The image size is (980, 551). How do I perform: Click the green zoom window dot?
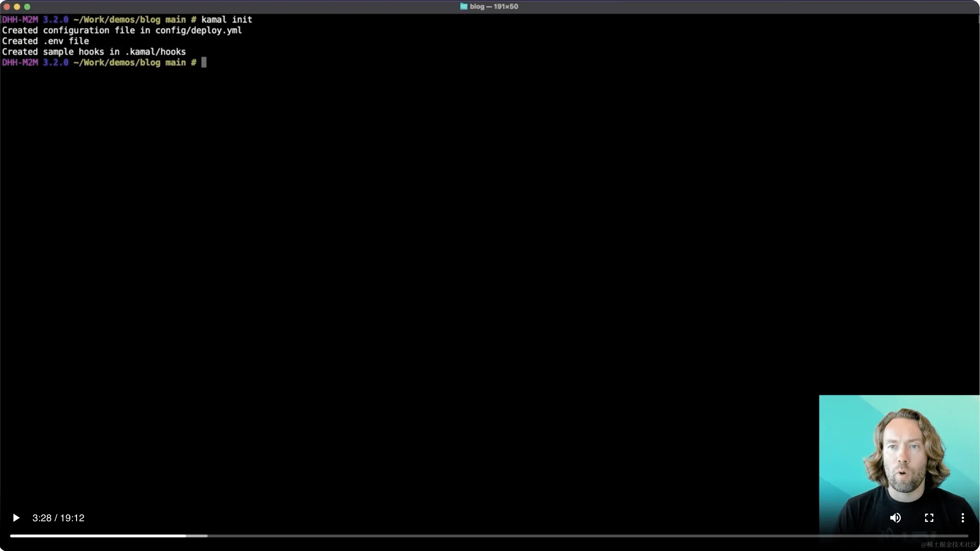(x=27, y=6)
